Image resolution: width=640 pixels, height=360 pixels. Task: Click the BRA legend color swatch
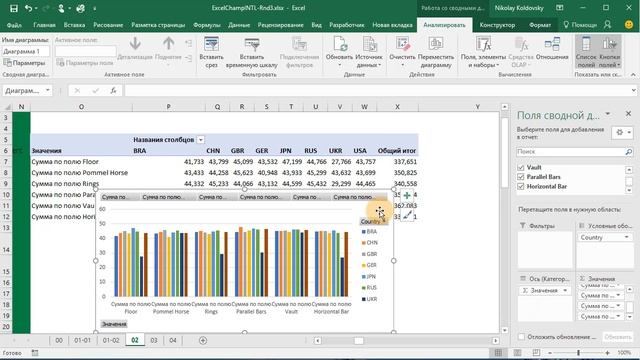point(363,232)
